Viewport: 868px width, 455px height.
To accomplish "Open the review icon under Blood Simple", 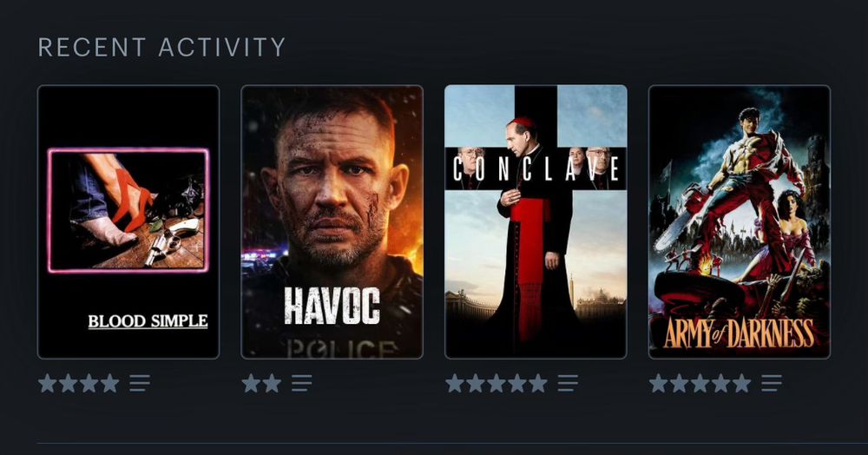I will tap(140, 383).
